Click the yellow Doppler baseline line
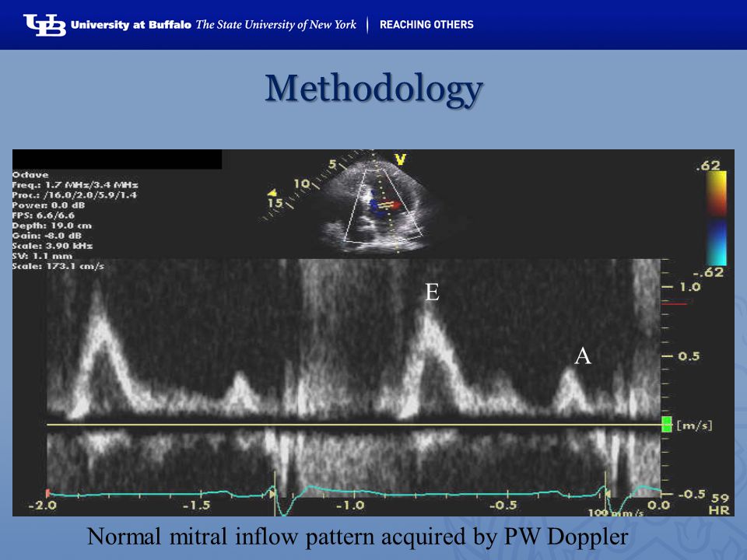Screen dimensions: 747x560 coord(354,425)
